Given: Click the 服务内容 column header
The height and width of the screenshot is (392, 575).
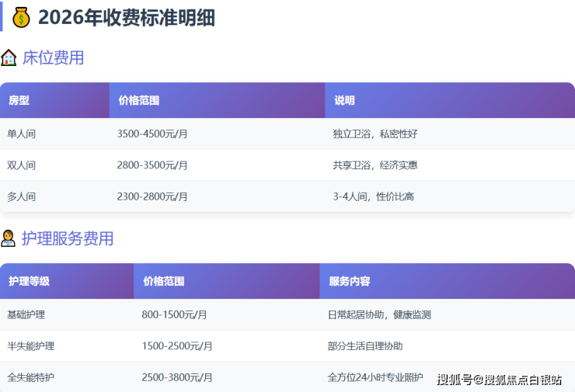Looking at the screenshot, I should (x=350, y=281).
